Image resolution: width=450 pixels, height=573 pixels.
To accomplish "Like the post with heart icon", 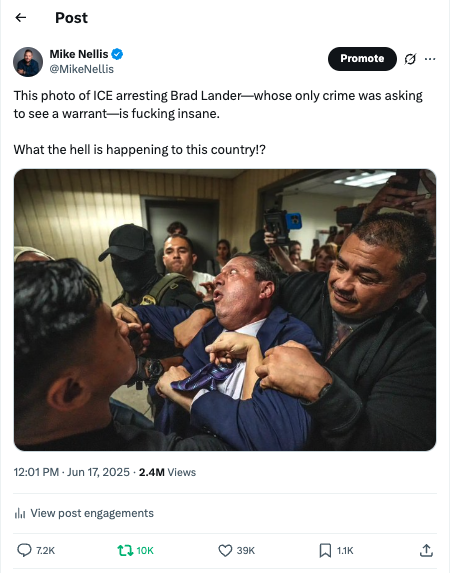I will pyautogui.click(x=225, y=550).
